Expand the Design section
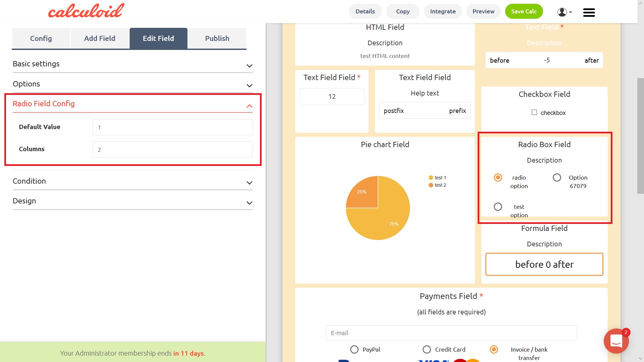The height and width of the screenshot is (362, 644). [x=250, y=201]
